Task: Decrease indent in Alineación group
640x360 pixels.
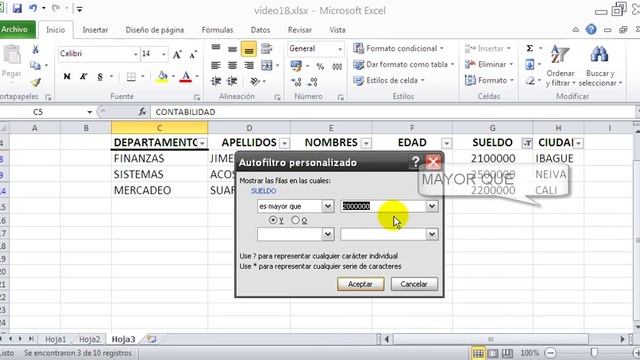Action: click(x=216, y=82)
